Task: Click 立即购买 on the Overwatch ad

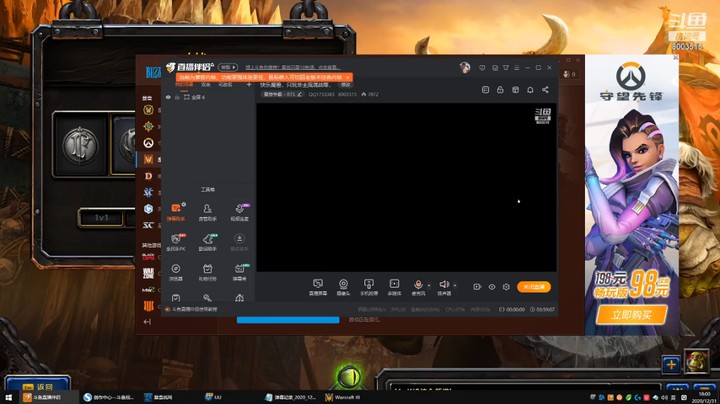Action: pos(632,315)
